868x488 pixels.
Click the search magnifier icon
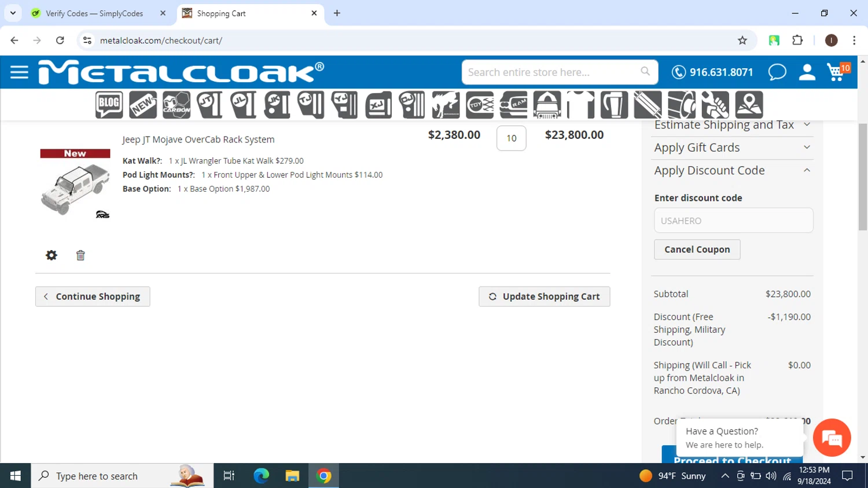645,71
